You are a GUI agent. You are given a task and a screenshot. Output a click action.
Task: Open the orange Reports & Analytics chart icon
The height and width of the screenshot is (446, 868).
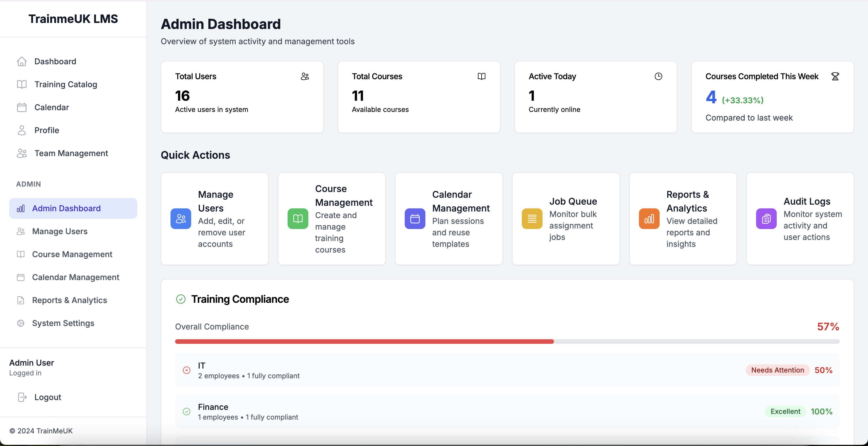[649, 218]
